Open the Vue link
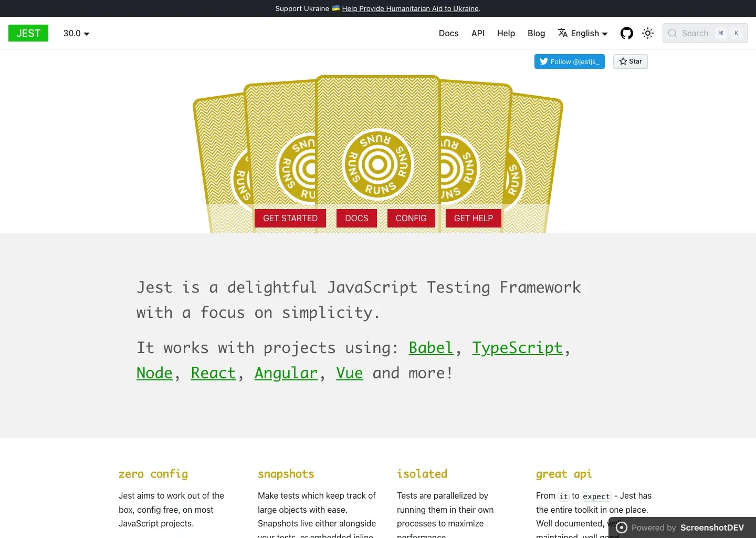The height and width of the screenshot is (538, 756). 350,373
